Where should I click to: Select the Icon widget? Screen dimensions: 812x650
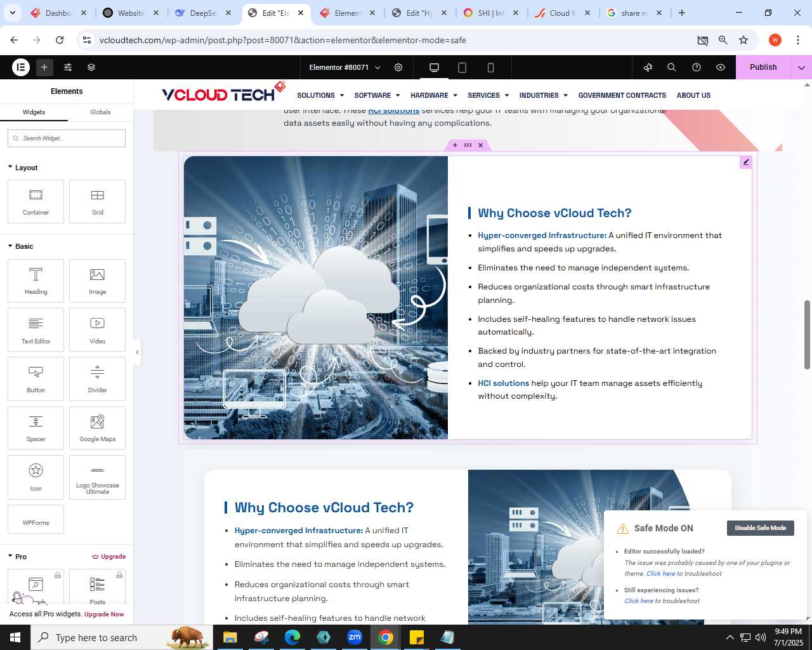click(36, 477)
